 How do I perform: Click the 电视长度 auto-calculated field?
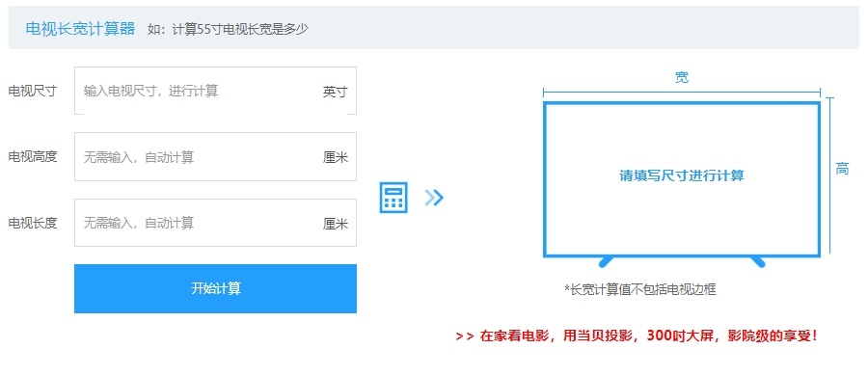(x=215, y=223)
